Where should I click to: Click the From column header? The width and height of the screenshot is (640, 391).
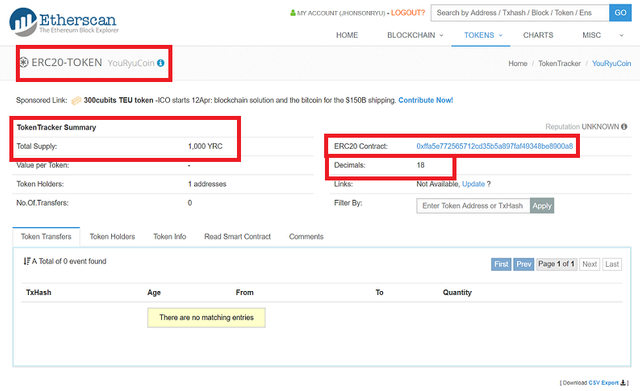[x=244, y=293]
